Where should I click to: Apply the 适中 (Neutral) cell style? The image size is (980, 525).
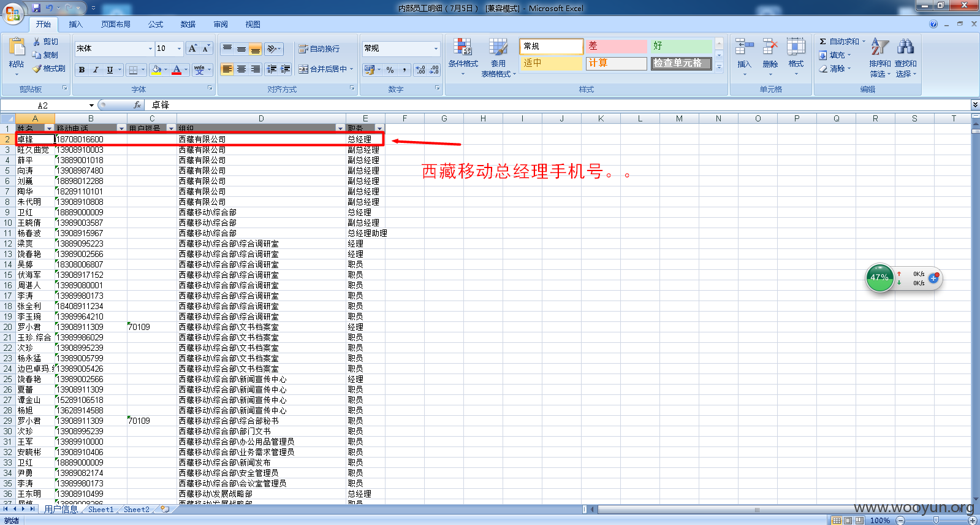pos(551,63)
